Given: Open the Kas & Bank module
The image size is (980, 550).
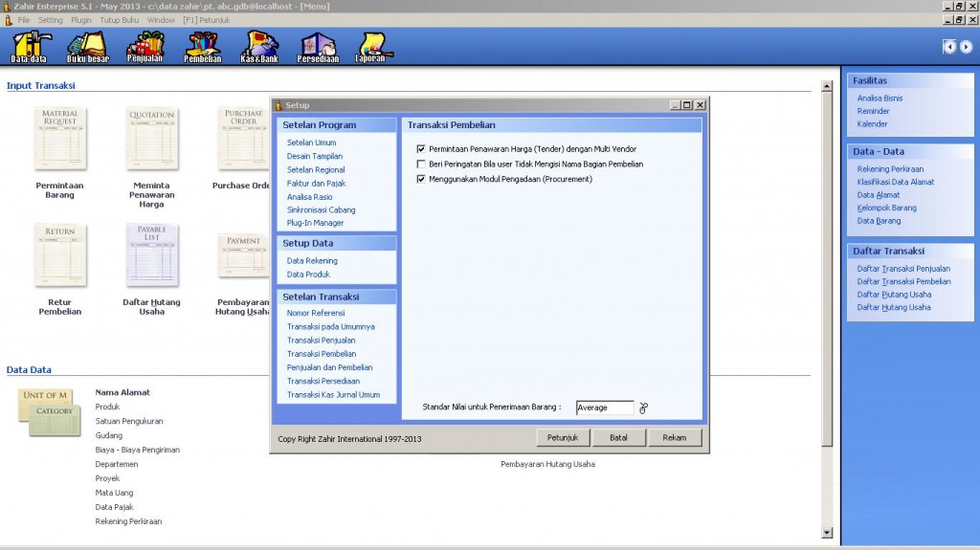Looking at the screenshot, I should point(259,46).
